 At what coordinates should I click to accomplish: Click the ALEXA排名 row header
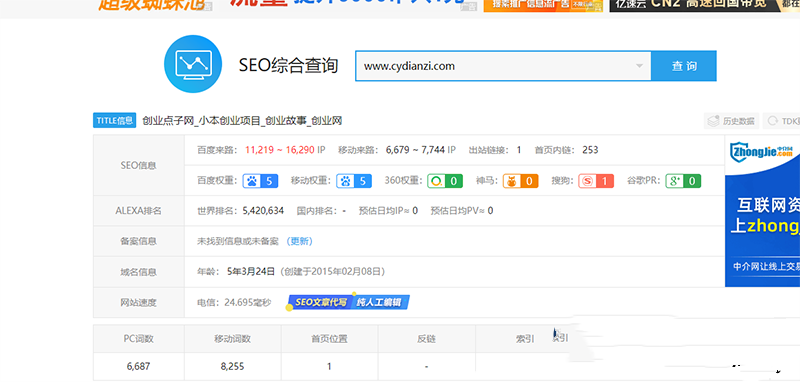[x=138, y=211]
